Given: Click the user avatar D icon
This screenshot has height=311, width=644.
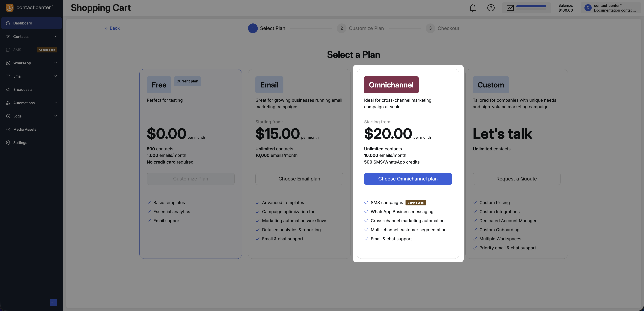Looking at the screenshot, I should point(588,8).
